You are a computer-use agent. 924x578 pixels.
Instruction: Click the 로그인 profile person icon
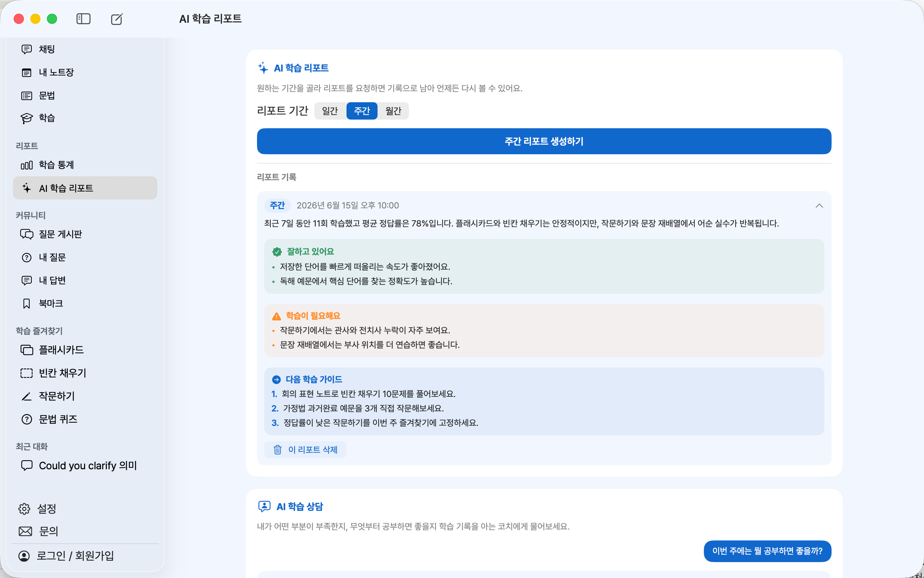click(24, 556)
